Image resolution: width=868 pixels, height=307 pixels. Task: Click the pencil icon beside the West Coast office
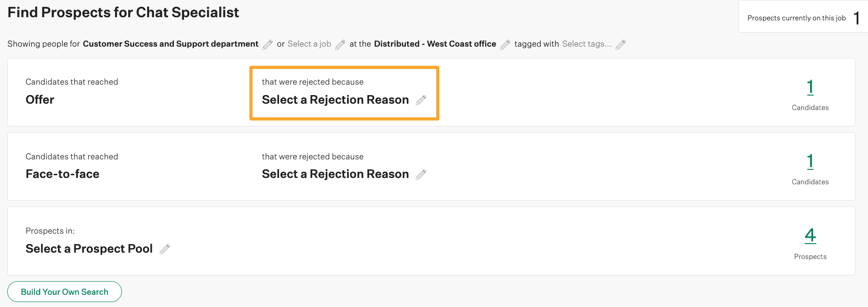[505, 44]
